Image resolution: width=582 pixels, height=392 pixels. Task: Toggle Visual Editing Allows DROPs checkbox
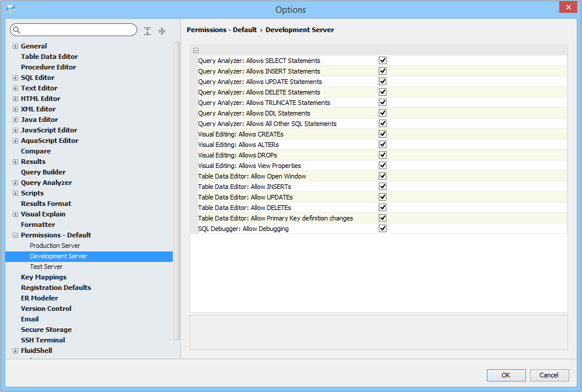[382, 155]
